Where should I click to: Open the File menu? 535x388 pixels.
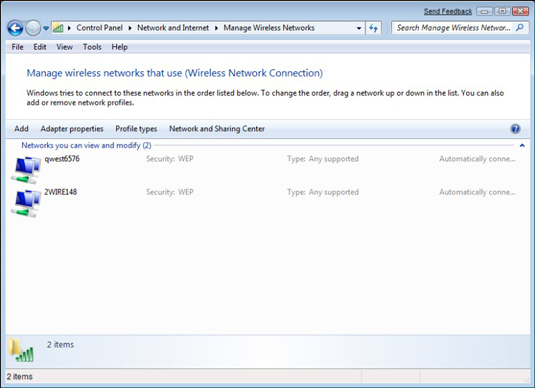17,47
